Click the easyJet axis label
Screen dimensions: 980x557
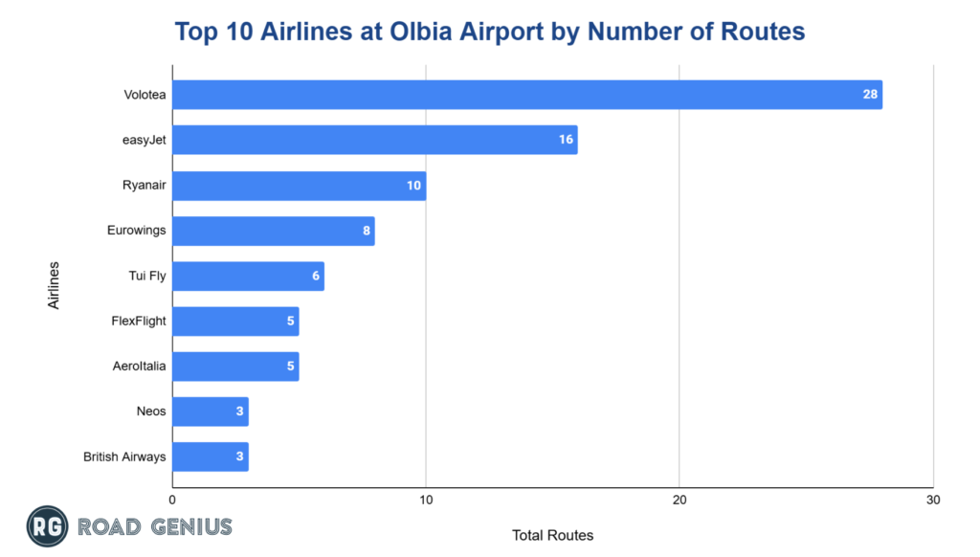pyautogui.click(x=145, y=140)
